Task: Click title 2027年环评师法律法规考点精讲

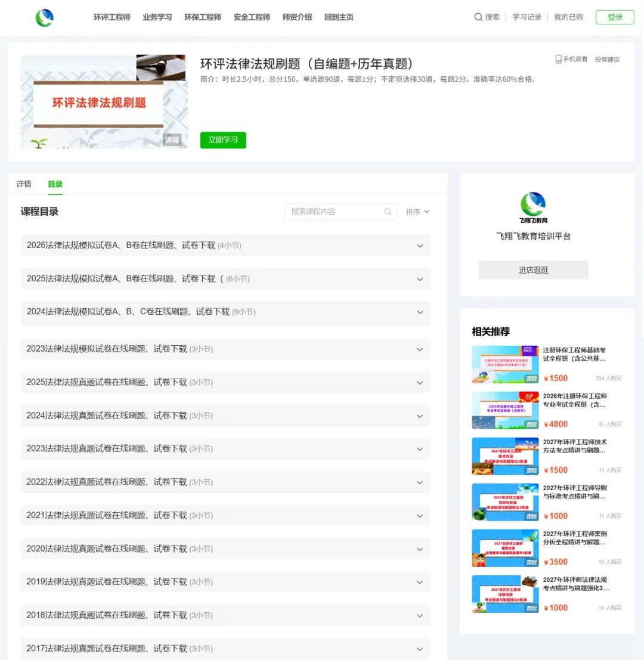Action: coord(576,584)
